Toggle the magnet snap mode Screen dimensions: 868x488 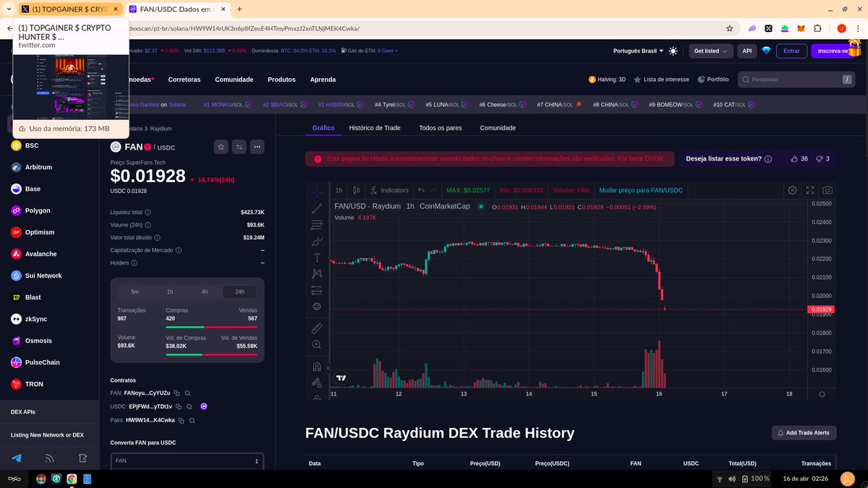(317, 367)
